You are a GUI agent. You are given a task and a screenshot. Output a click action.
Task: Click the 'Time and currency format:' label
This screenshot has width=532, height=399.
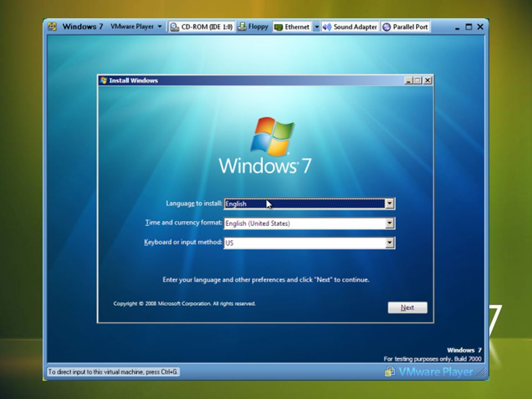pos(183,223)
